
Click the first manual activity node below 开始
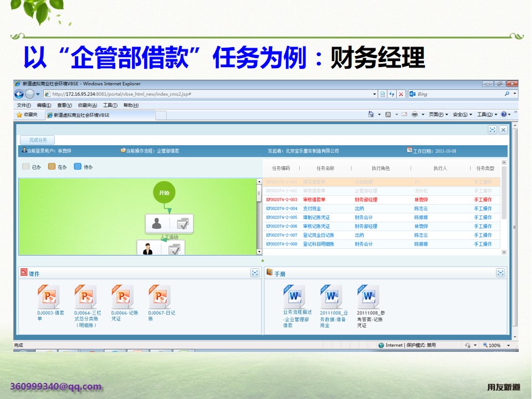[x=170, y=223]
